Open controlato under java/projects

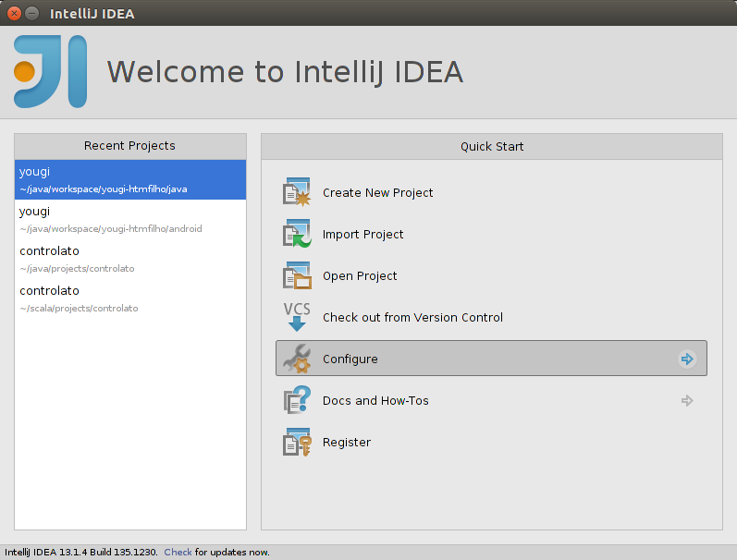pos(130,259)
